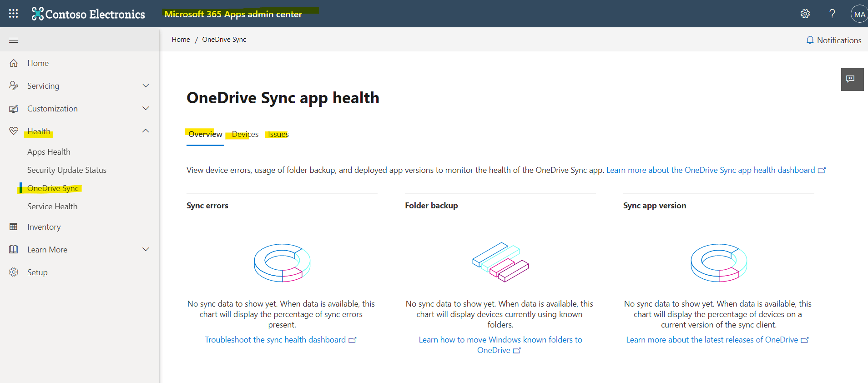868x383 pixels.
Task: Click the Customization icon in sidebar
Action: click(14, 109)
